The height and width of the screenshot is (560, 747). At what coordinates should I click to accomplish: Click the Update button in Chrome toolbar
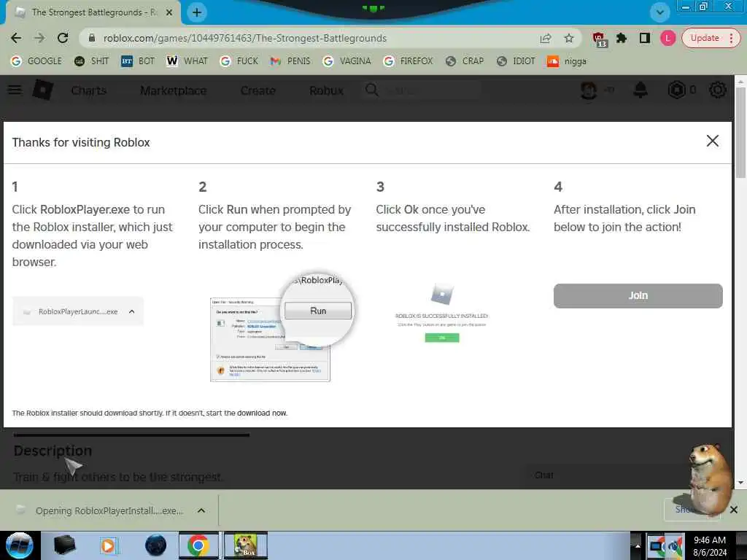tap(705, 38)
